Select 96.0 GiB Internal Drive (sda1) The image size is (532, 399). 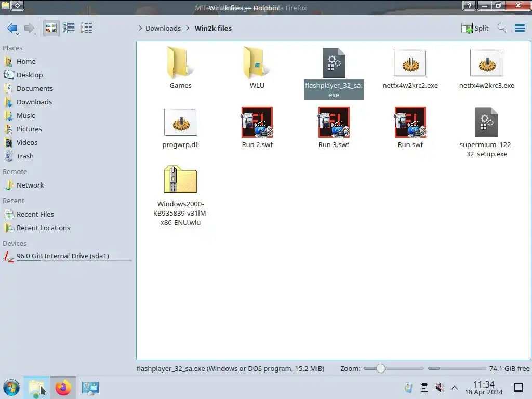(67, 256)
